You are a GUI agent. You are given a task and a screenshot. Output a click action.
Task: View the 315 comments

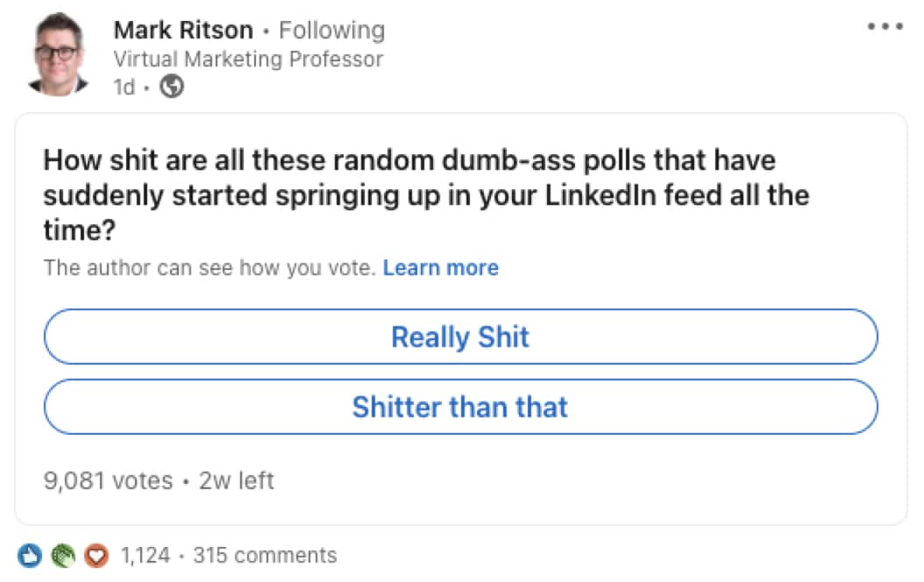click(265, 556)
